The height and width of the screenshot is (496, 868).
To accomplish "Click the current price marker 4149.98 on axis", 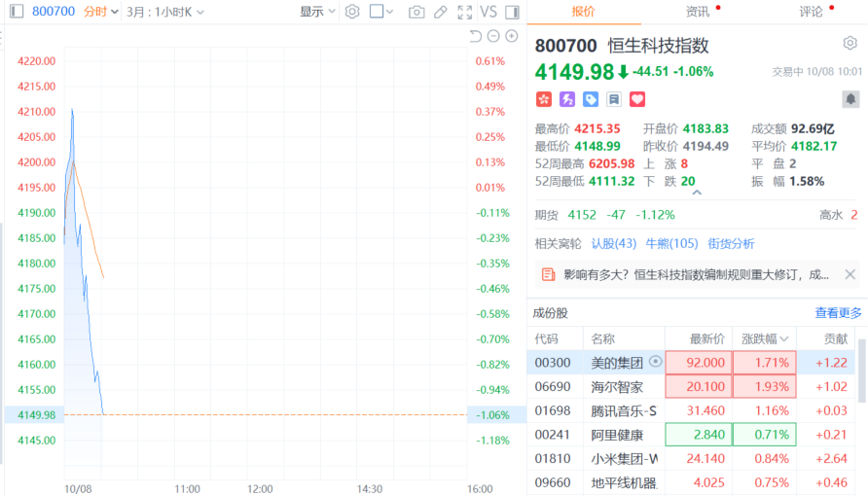I will (x=37, y=414).
